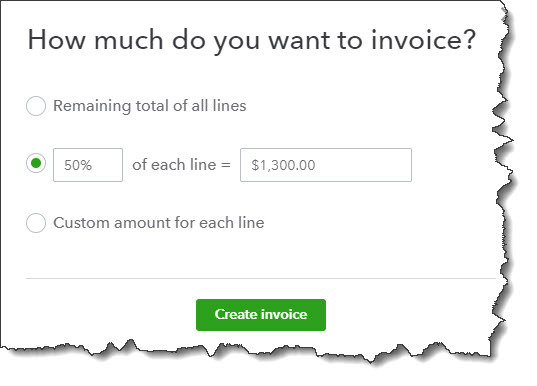Click the green Create invoice button
This screenshot has width=537, height=386.
click(261, 315)
